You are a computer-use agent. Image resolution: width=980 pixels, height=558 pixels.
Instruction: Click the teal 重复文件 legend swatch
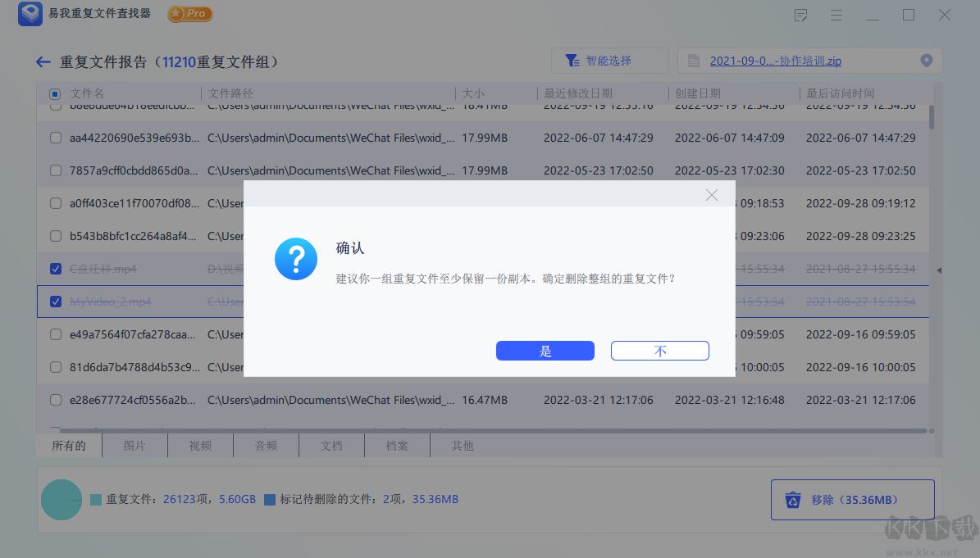point(96,499)
